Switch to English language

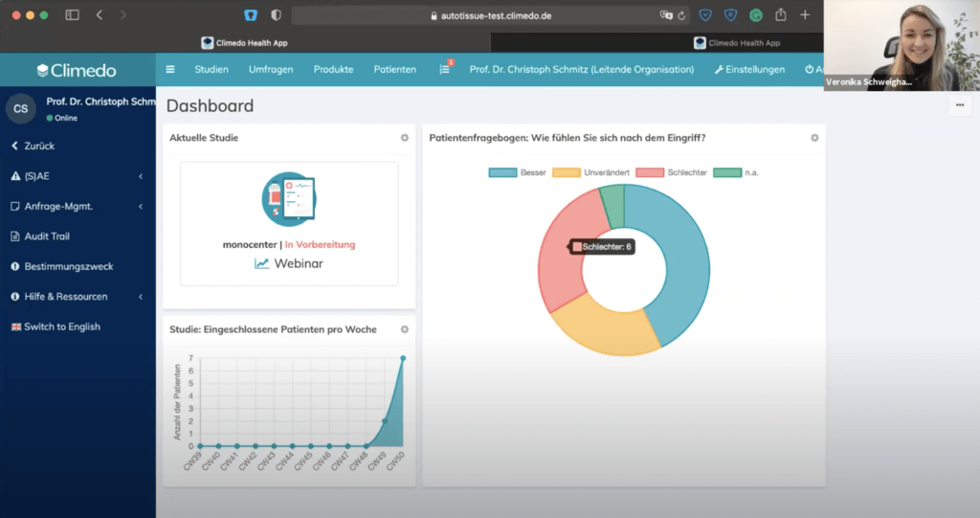click(56, 327)
